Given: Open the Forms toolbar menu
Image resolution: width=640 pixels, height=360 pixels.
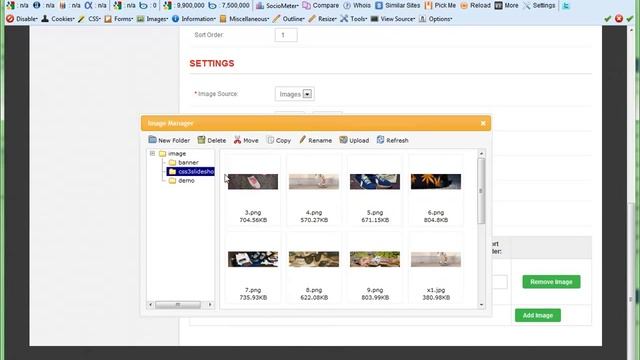Looking at the screenshot, I should coord(119,19).
